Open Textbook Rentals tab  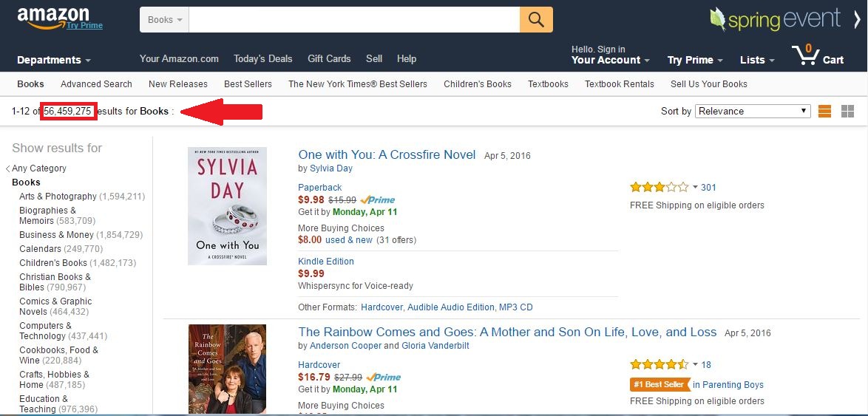tap(619, 84)
